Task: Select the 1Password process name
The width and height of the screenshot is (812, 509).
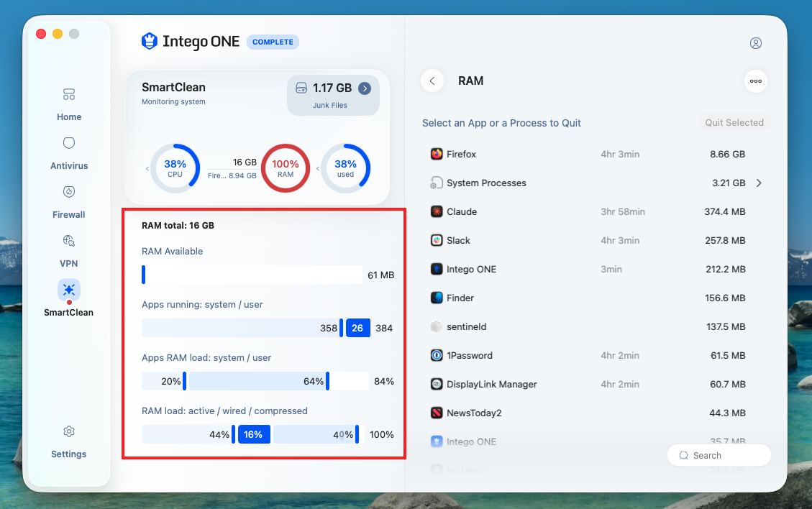Action: 470,356
